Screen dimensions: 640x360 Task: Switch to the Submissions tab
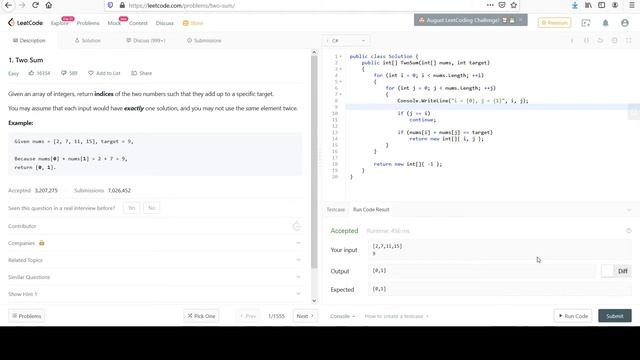pos(204,40)
